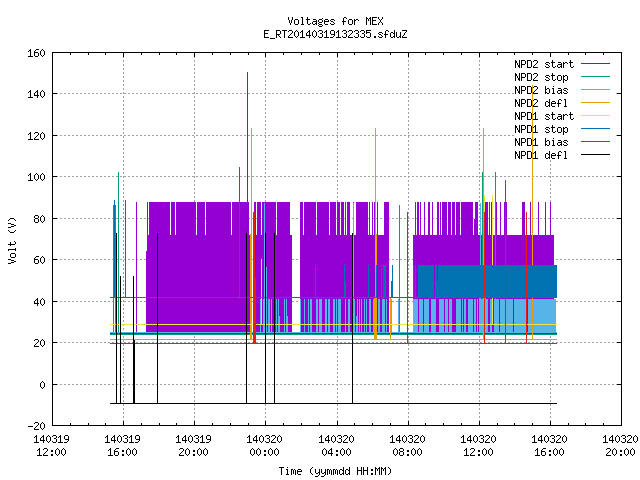This screenshot has height=480, width=640.
Task: Click the NPD1 defl black legend line
Action: [x=595, y=155]
